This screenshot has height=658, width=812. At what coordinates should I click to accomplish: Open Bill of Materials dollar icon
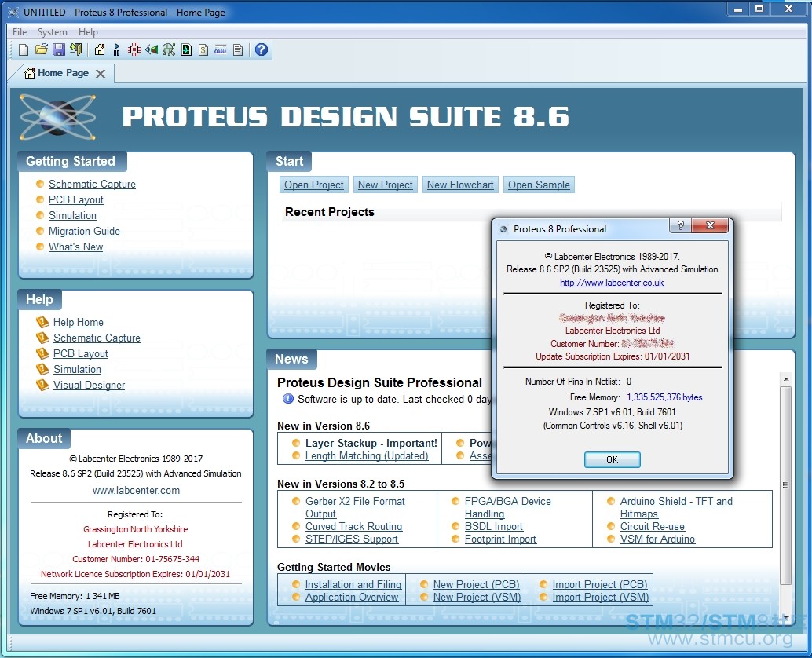(203, 49)
